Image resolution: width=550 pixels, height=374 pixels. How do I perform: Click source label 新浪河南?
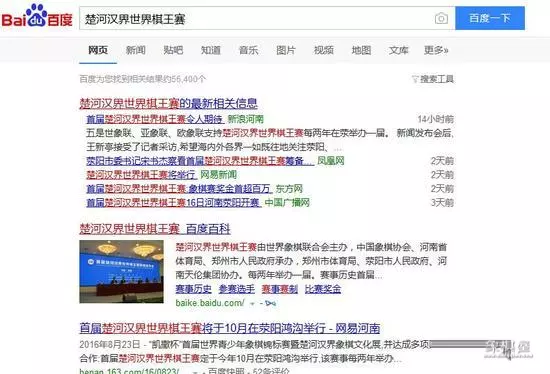[246, 119]
